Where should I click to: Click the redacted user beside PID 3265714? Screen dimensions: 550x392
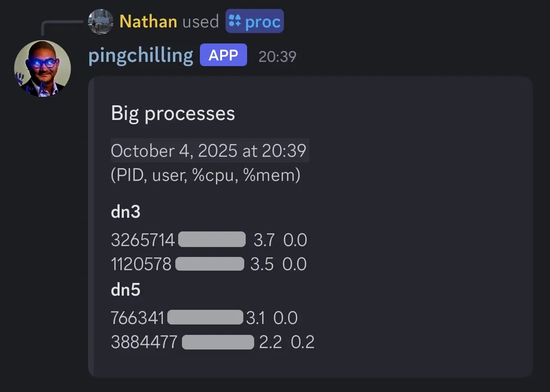(212, 239)
